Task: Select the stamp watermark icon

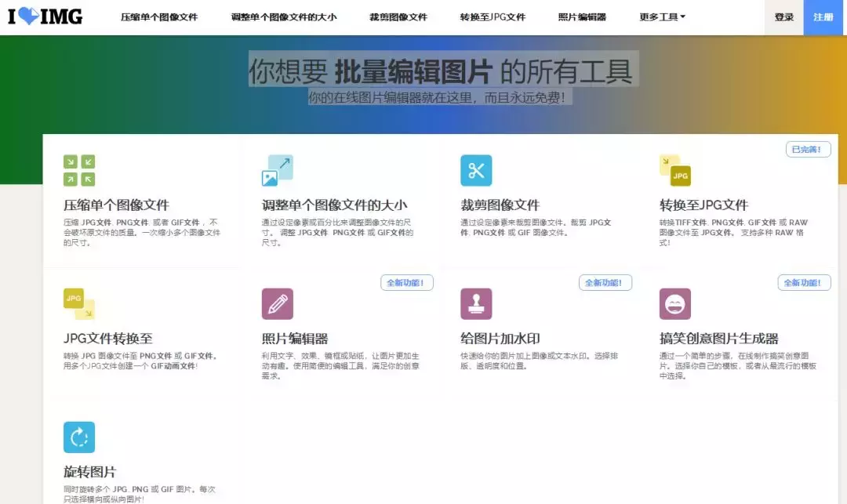Action: click(x=476, y=304)
